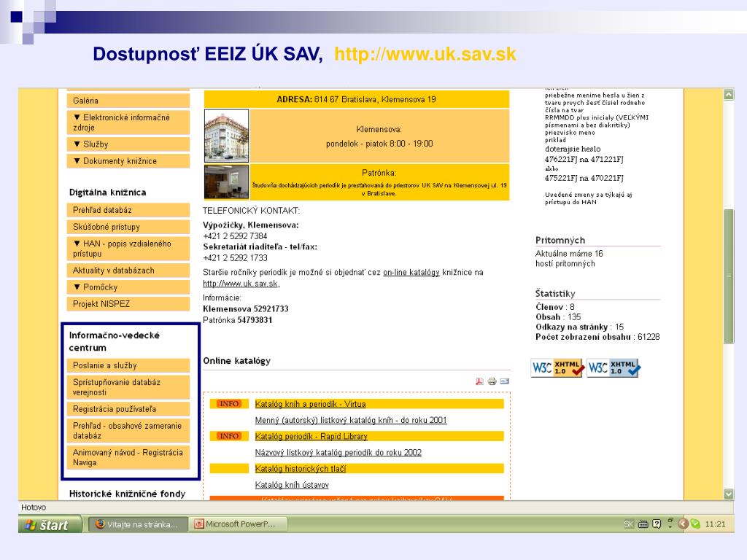Export page as PDF icon
The height and width of the screenshot is (560, 747).
(479, 381)
